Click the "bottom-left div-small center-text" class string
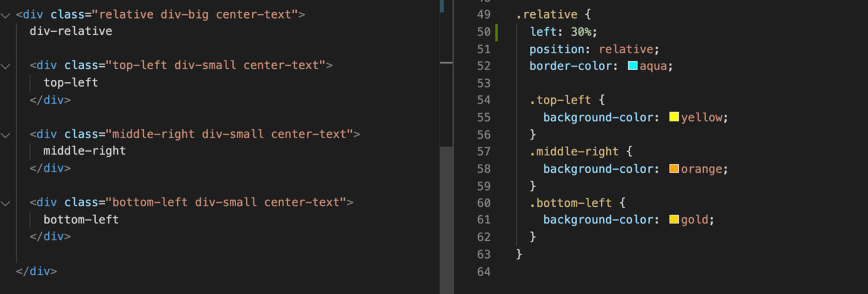 coord(226,202)
